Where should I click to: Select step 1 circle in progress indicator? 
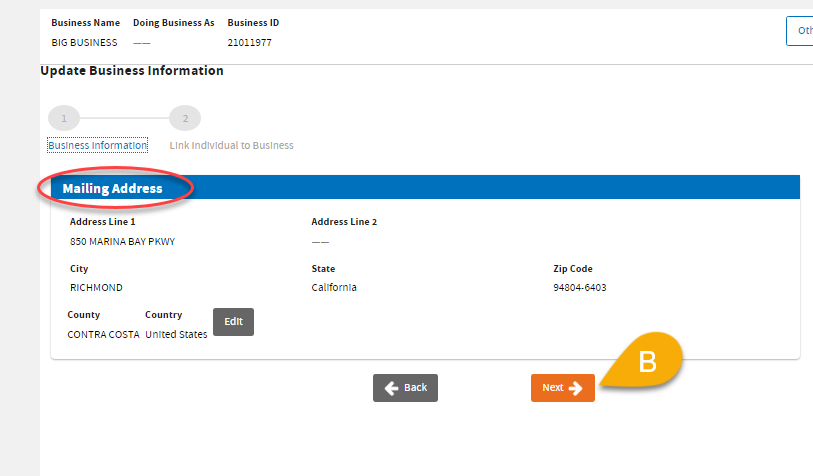tap(63, 118)
